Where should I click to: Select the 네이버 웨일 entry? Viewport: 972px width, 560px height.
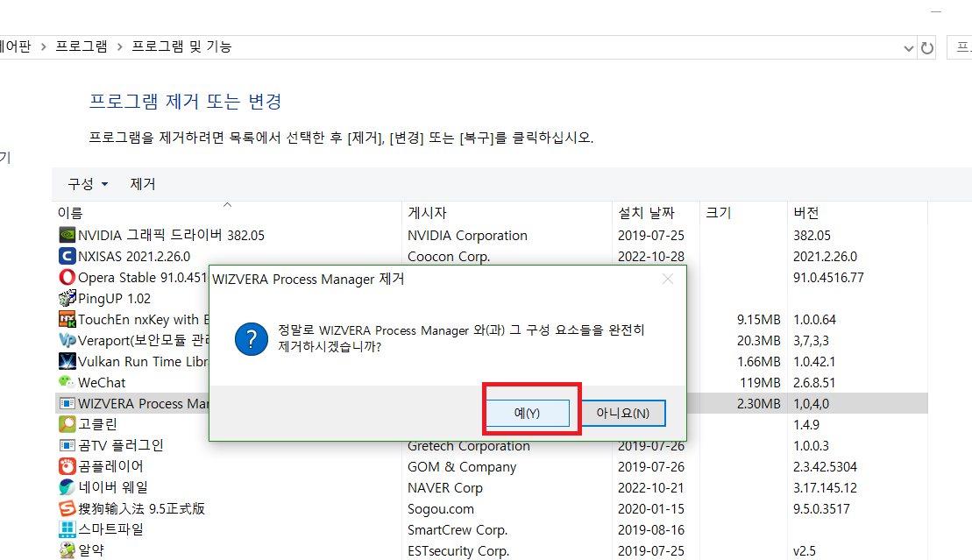point(113,487)
